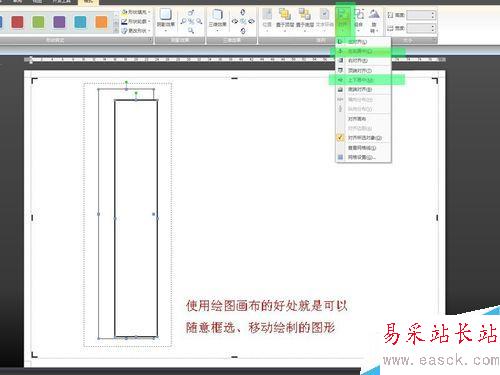Open the Text Wrapping menu
The width and height of the screenshot is (500, 375).
pos(324,20)
